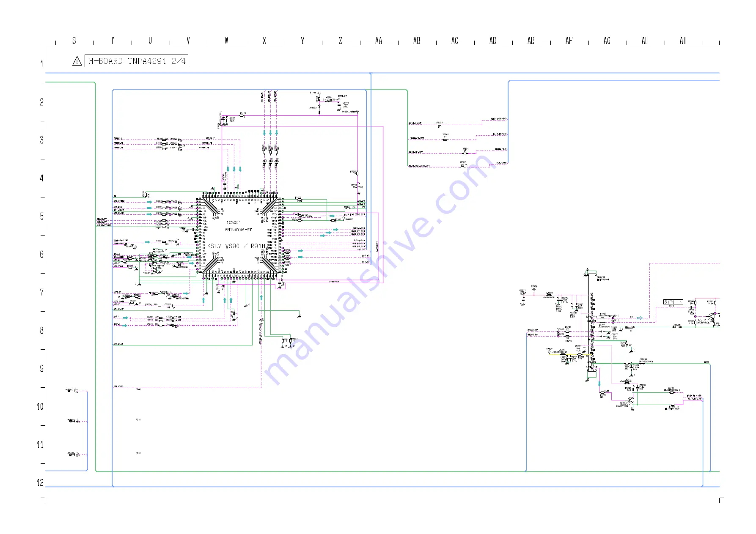Click column header AA
Image resolution: width=756 pixels, height=534 pixels.
[379, 41]
